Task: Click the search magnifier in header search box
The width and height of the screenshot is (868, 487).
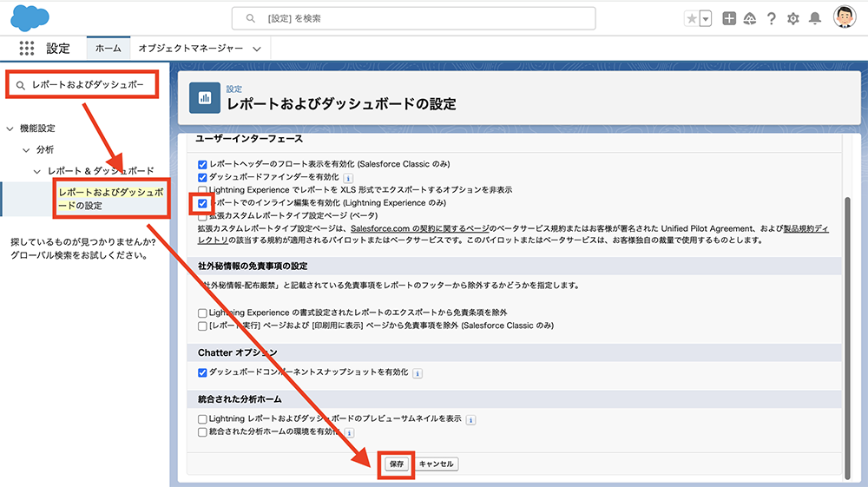Action: (250, 18)
